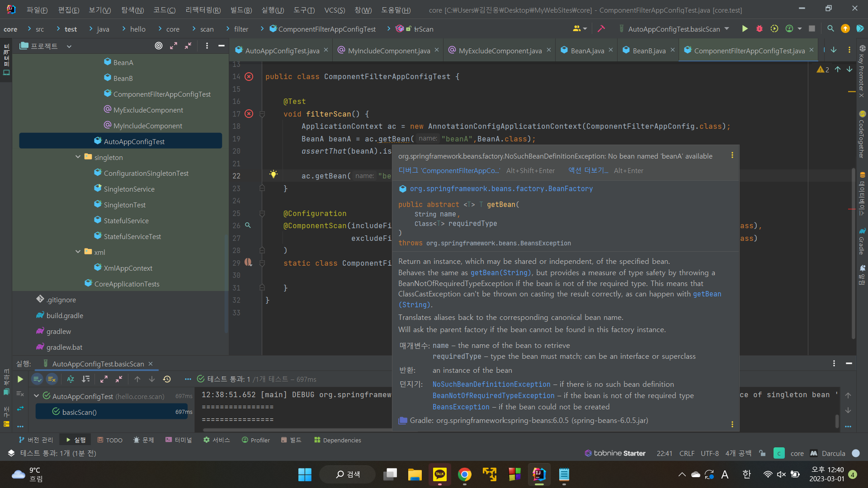
Task: Click the yellow lightbulb intention icon
Action: [274, 174]
